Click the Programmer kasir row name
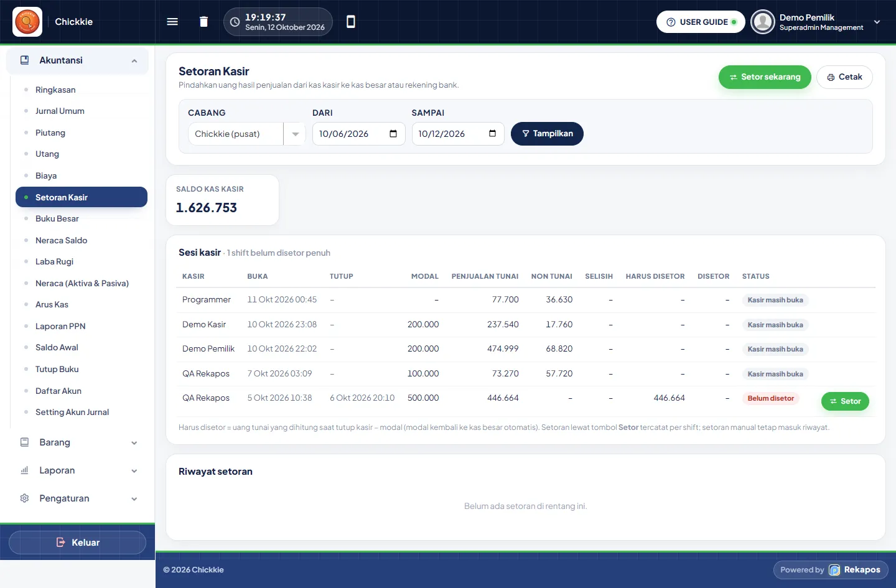 (x=207, y=300)
